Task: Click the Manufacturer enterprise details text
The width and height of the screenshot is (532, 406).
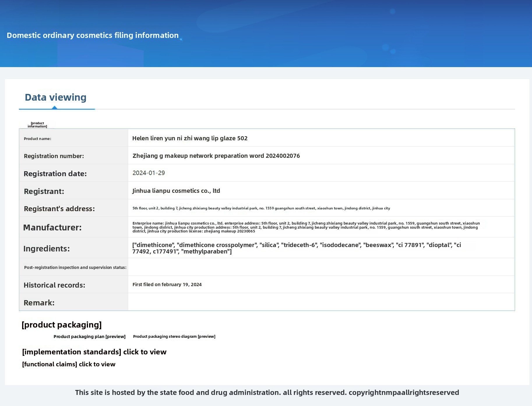Action: (x=306, y=227)
